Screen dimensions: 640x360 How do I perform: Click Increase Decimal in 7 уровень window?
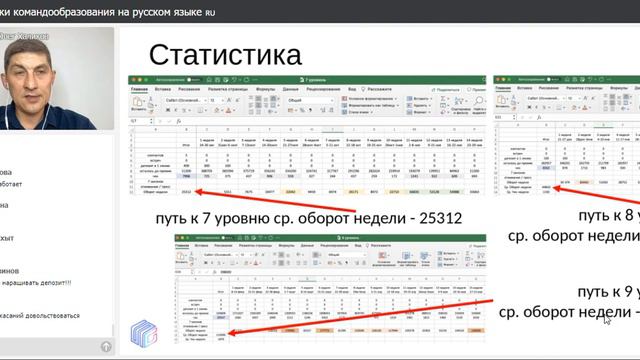[x=323, y=110]
